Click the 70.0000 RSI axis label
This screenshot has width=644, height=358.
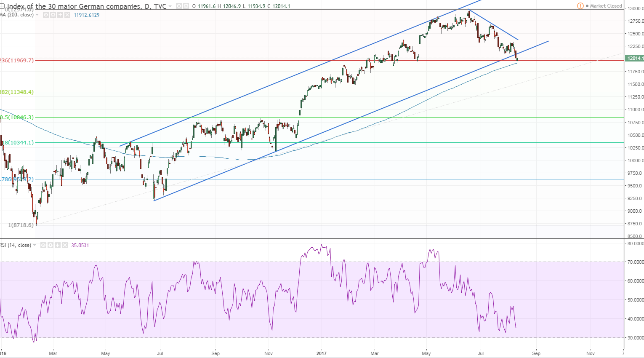(x=635, y=262)
